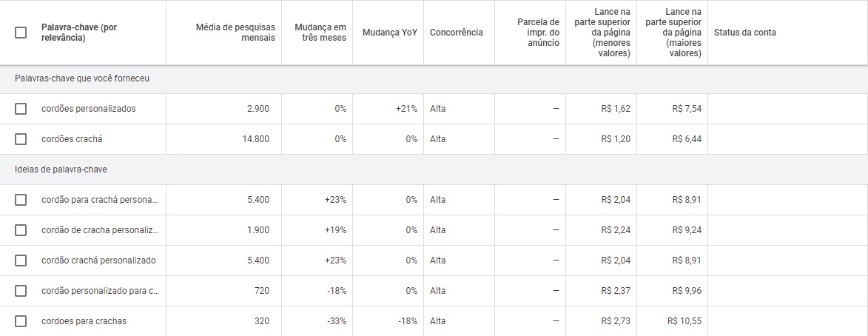Tick the cordão crachá personalizado checkbox
This screenshot has height=336, width=868.
click(x=21, y=261)
